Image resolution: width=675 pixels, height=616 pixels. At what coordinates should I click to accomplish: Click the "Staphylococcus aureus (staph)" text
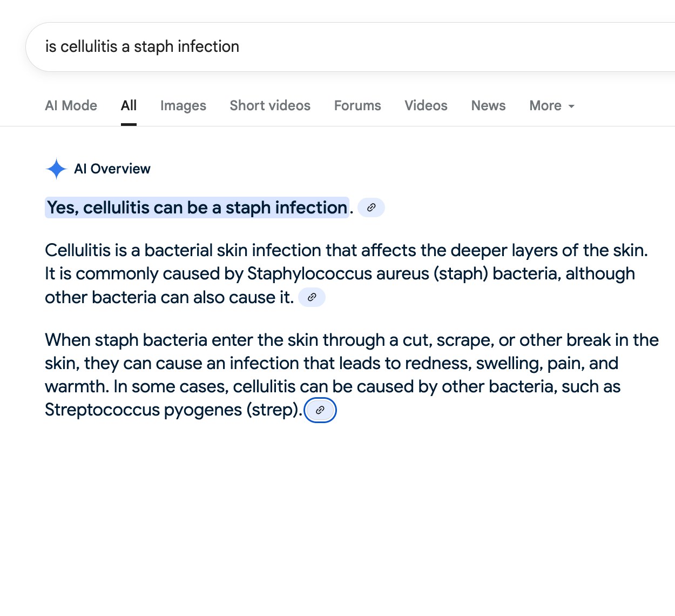[367, 274]
